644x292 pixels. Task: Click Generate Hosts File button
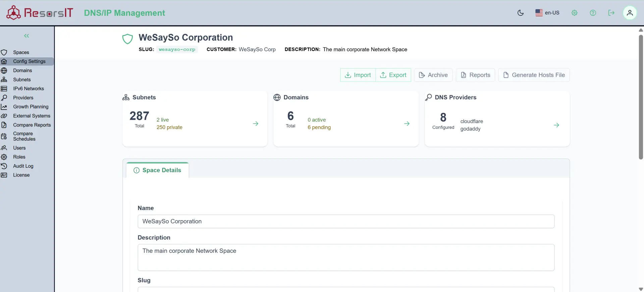pos(534,75)
